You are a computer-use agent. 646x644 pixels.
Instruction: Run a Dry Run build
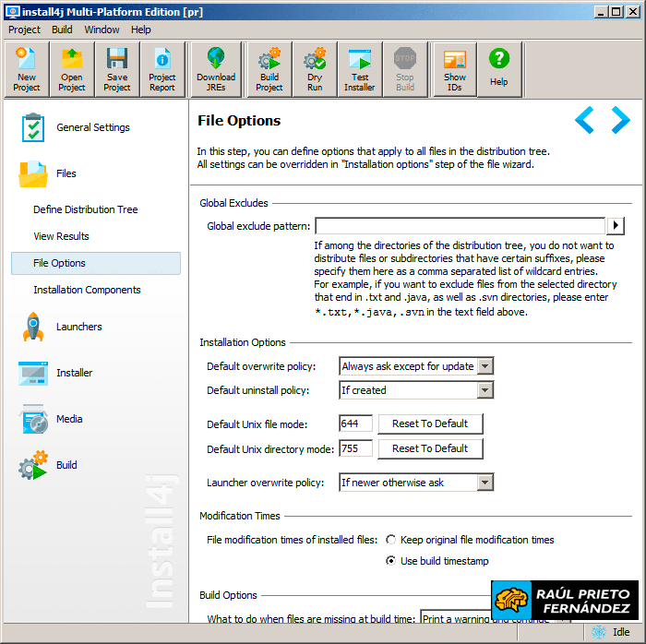point(315,69)
